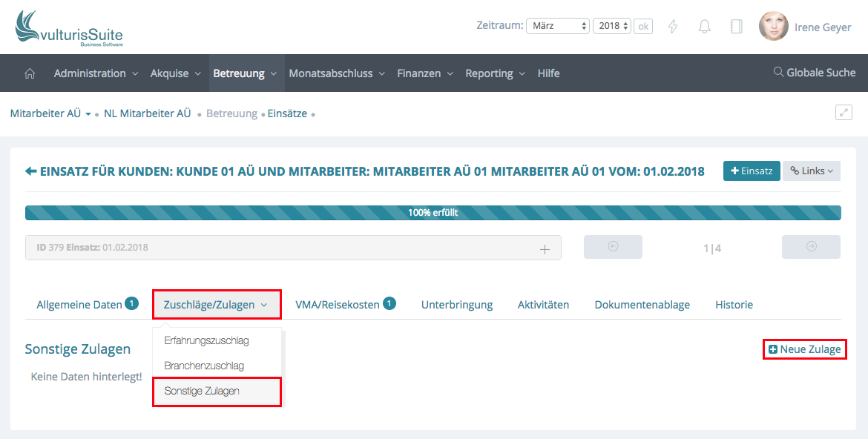This screenshot has width=868, height=439.
Task: Select Erfahrungszuschlag from the dropdown menu
Action: click(206, 341)
